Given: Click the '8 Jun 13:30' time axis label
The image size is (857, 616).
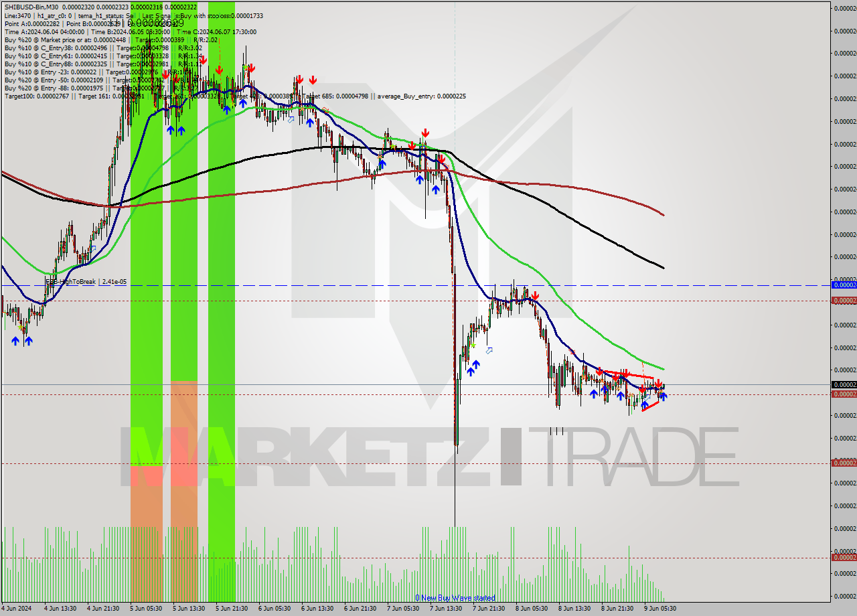Looking at the screenshot, I should pos(574,609).
